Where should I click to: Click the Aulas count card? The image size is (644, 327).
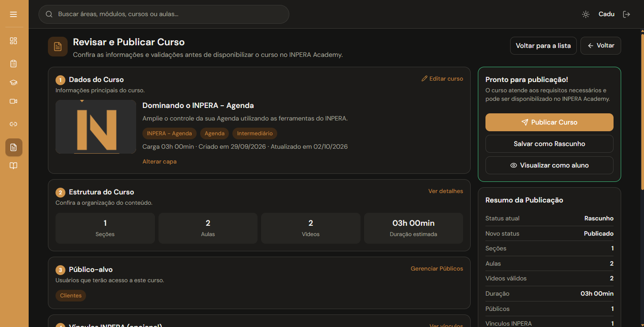[208, 228]
